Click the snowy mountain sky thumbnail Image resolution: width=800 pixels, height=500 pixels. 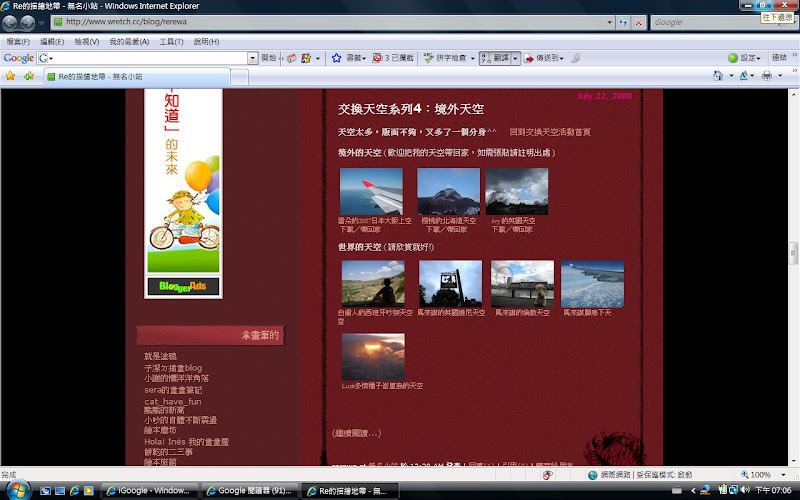(x=448, y=191)
